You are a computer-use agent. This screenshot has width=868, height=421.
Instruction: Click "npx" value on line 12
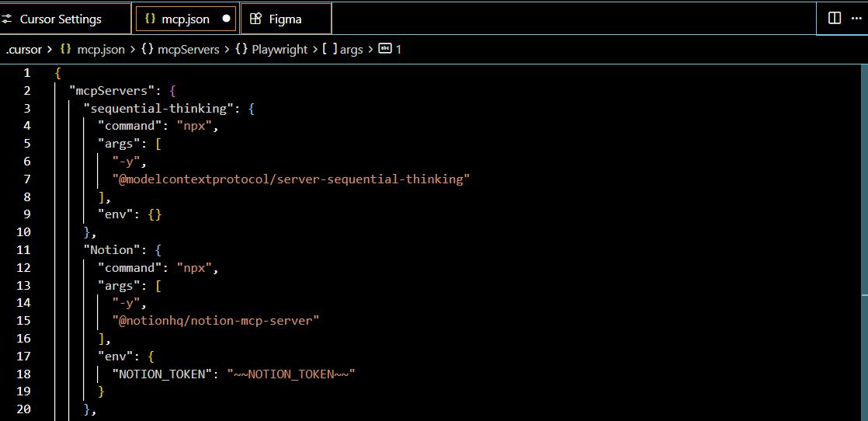coord(195,267)
